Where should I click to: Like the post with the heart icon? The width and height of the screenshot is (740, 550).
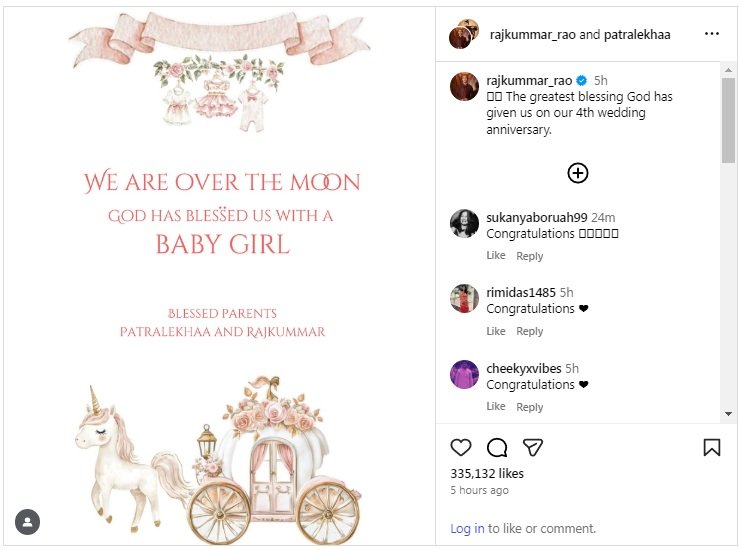pos(461,448)
